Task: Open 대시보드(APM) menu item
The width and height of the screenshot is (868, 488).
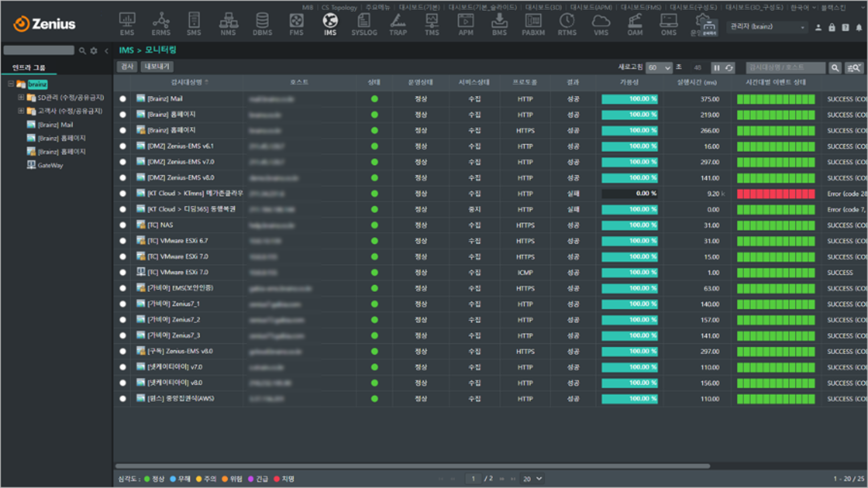Action: (591, 7)
